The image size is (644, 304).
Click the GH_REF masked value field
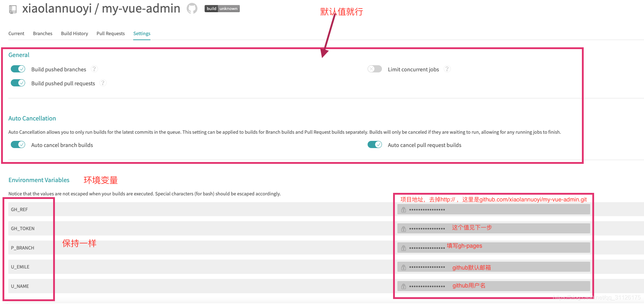click(x=494, y=209)
